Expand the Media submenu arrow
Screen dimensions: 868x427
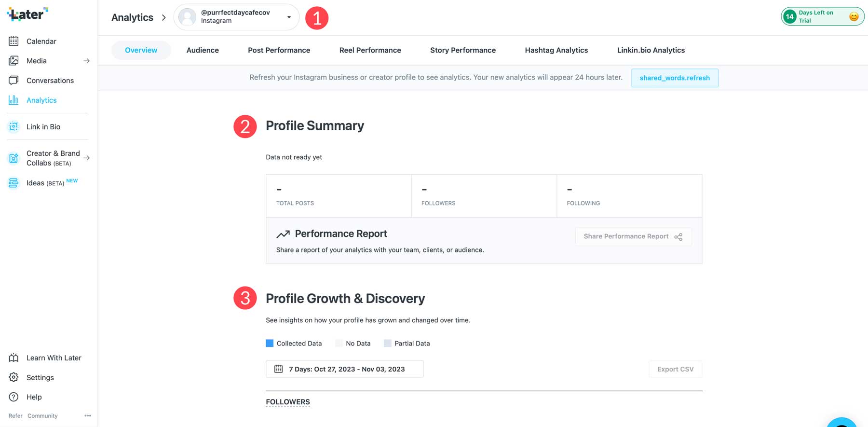pos(86,61)
